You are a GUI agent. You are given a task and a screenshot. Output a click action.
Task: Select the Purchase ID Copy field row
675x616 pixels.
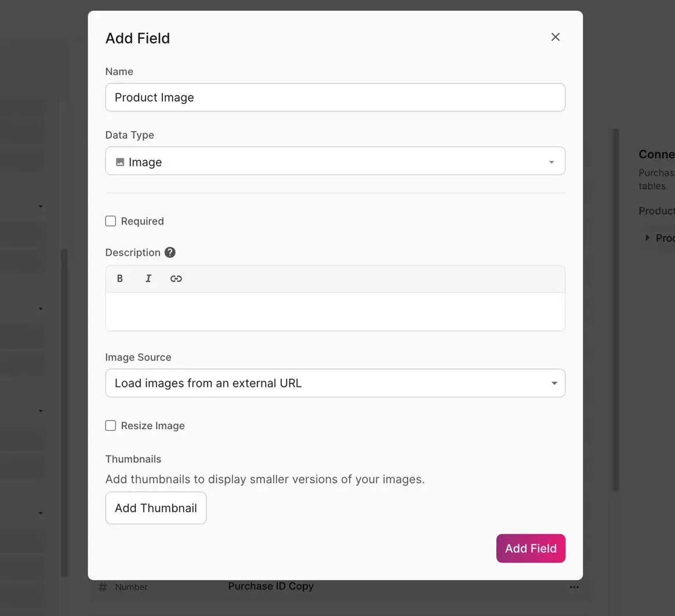pyautogui.click(x=271, y=586)
